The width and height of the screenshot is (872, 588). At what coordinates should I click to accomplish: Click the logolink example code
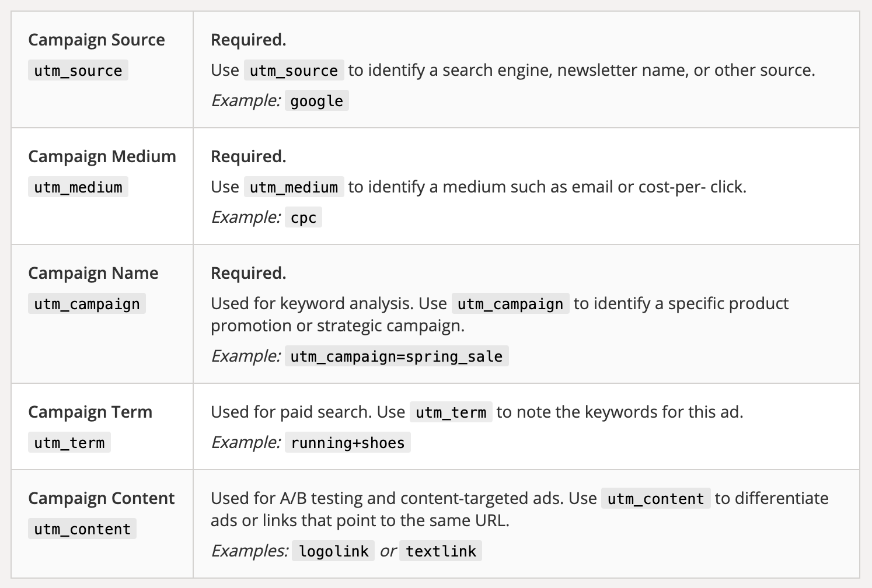coord(334,551)
